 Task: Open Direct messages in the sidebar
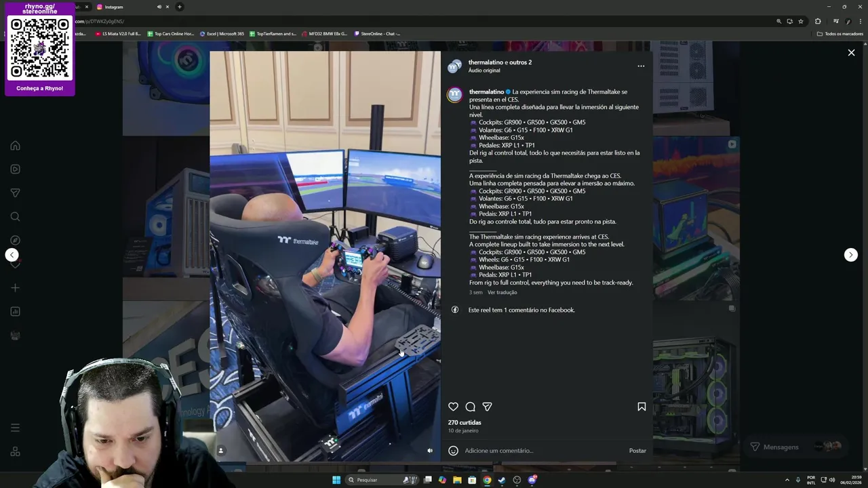tap(15, 193)
